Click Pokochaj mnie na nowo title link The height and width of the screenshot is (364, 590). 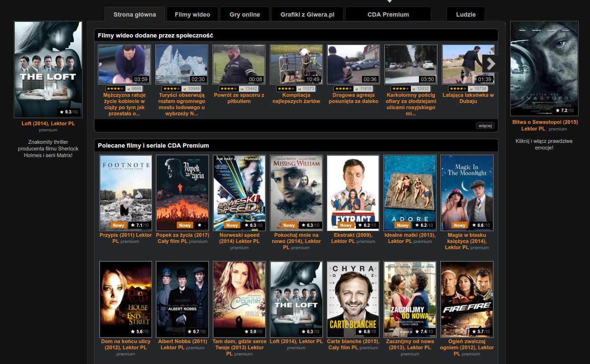pyautogui.click(x=296, y=241)
